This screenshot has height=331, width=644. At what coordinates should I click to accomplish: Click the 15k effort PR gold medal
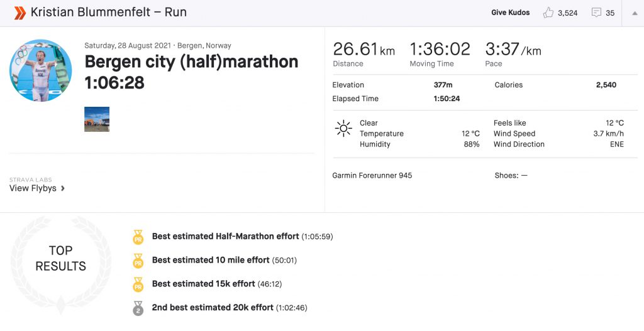(x=138, y=285)
